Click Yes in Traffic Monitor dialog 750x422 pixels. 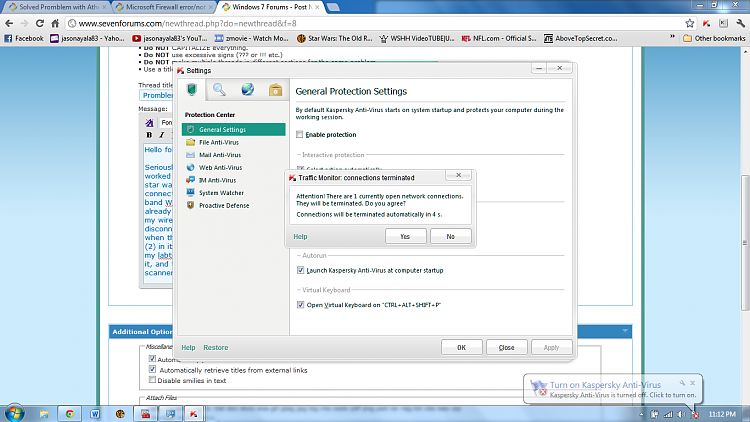[405, 236]
